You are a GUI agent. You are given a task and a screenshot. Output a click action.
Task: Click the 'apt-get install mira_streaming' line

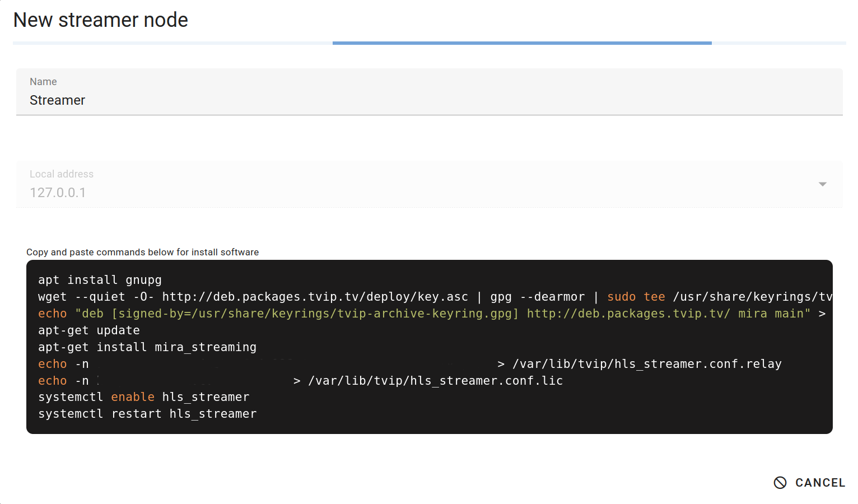tap(147, 347)
